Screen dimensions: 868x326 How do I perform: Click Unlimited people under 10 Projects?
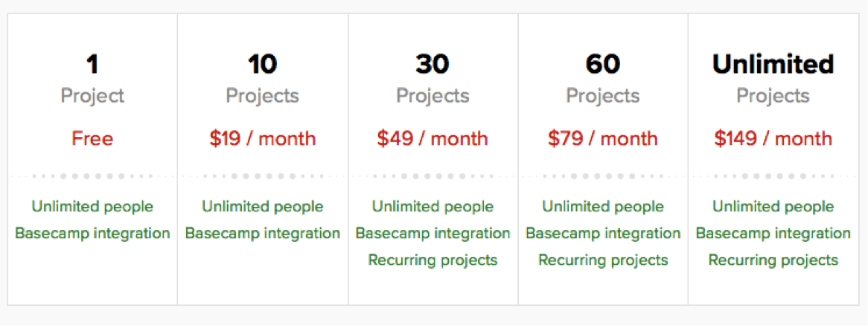coord(262,207)
